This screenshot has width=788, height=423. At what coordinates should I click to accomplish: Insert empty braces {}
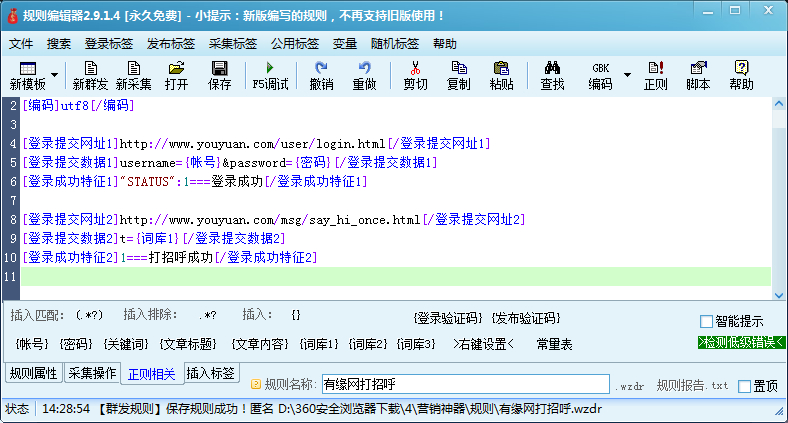[x=296, y=315]
